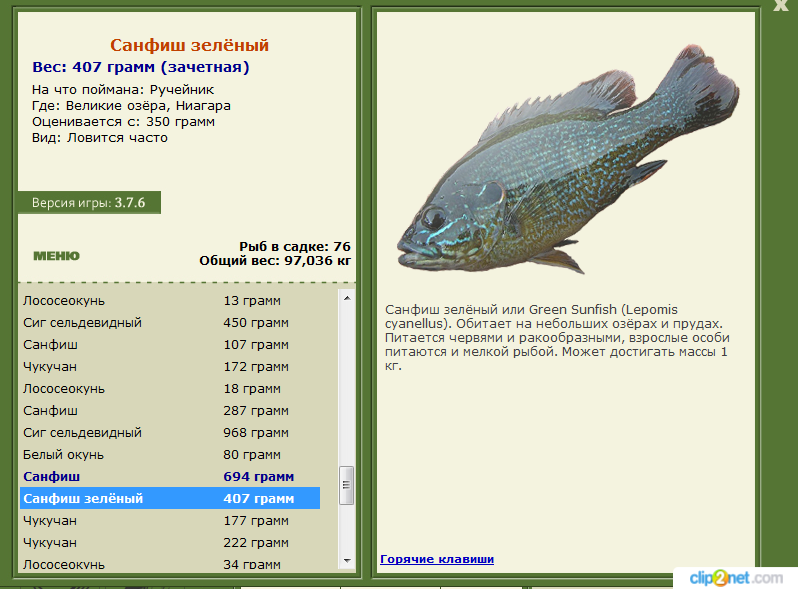
Task: Close the fish keepnet window with X
Action: pyautogui.click(x=781, y=5)
